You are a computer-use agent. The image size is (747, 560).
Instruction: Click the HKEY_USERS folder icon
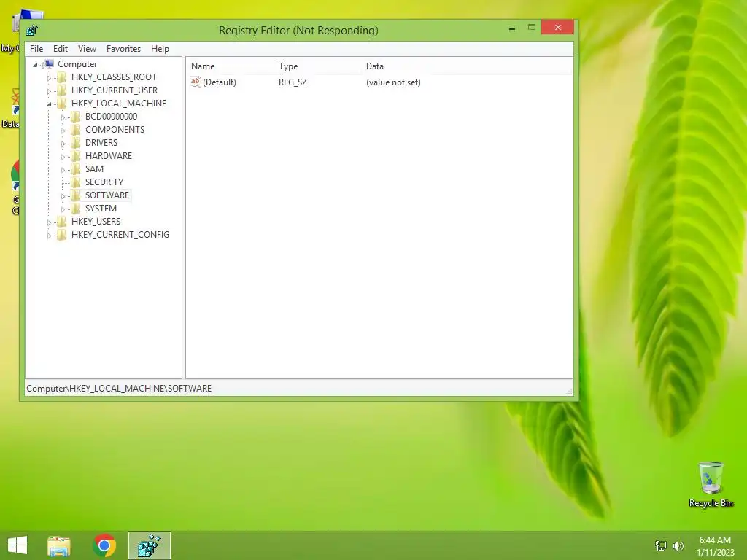coord(62,222)
